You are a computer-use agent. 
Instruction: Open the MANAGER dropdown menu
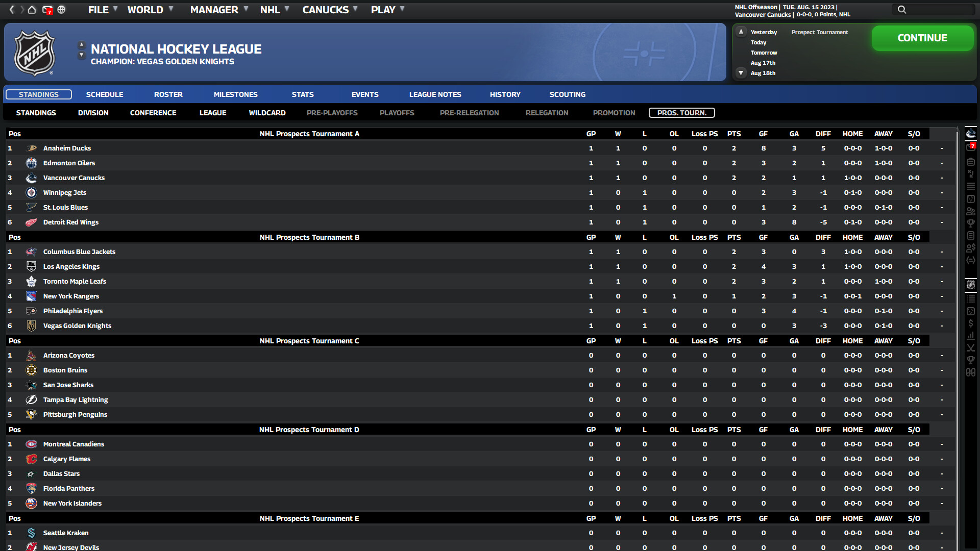point(214,9)
